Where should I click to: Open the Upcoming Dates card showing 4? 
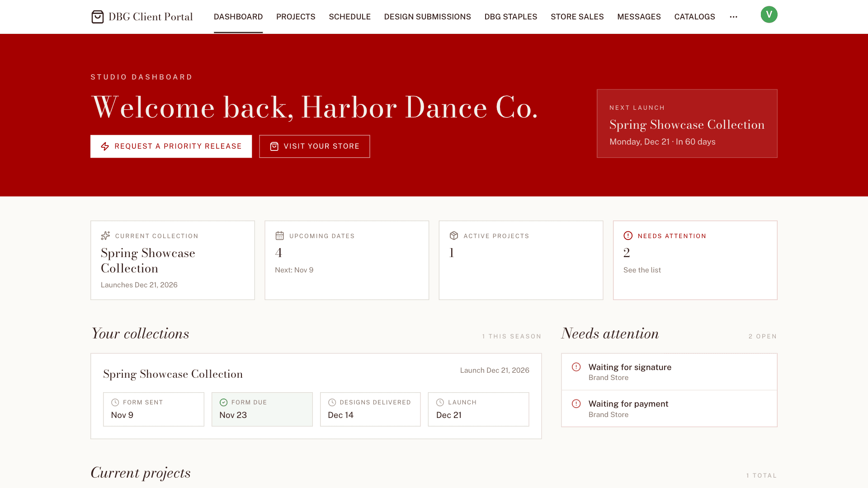(347, 260)
